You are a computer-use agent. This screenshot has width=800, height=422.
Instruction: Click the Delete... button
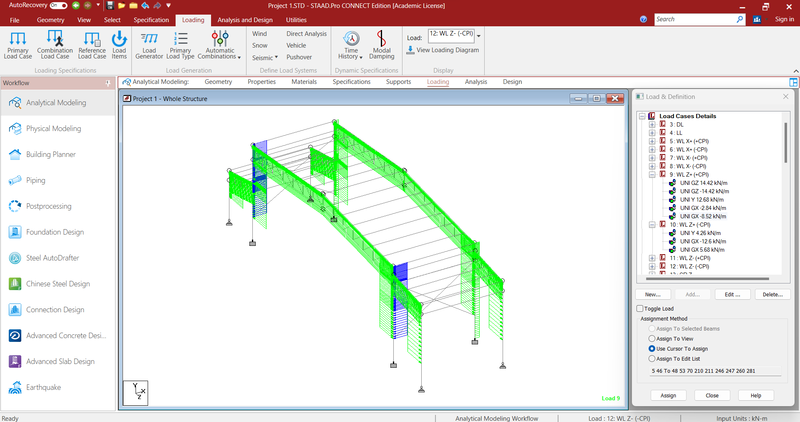(772, 294)
